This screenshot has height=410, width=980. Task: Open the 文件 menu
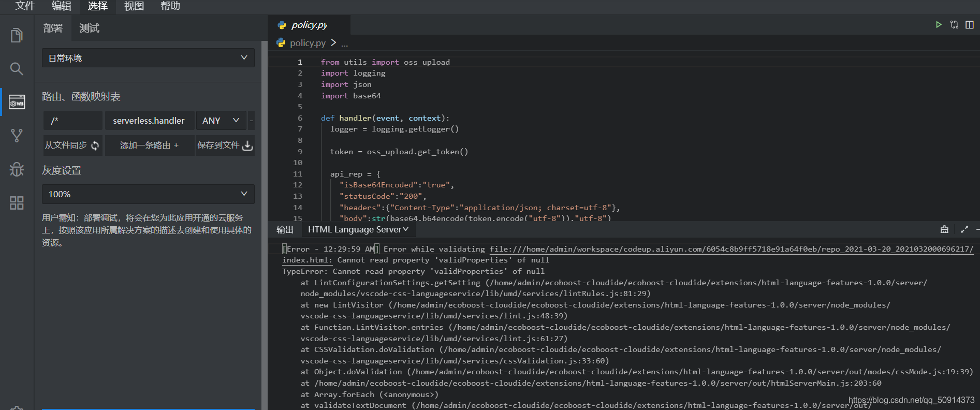(25, 6)
